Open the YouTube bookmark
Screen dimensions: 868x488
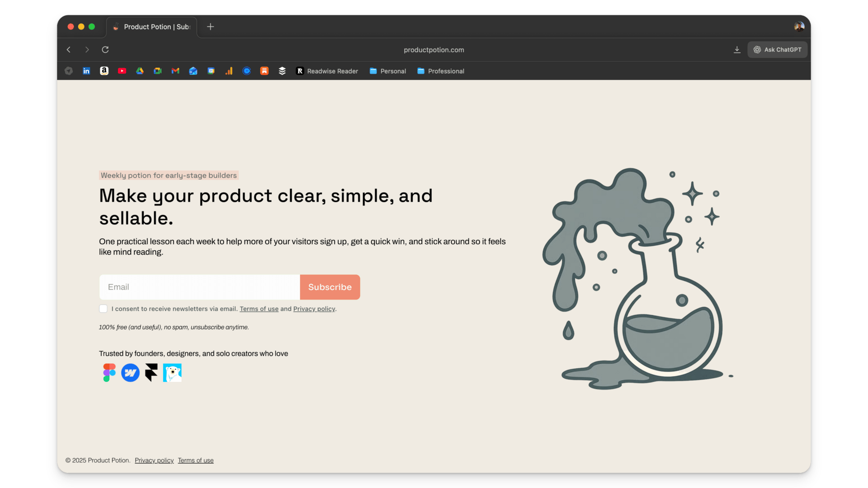(x=122, y=71)
